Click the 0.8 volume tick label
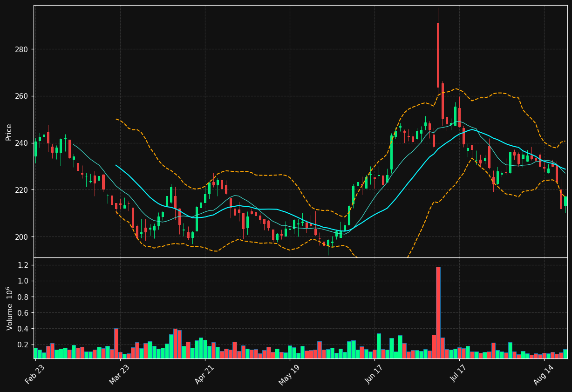Image resolution: width=572 pixels, height=392 pixels. pos(24,297)
